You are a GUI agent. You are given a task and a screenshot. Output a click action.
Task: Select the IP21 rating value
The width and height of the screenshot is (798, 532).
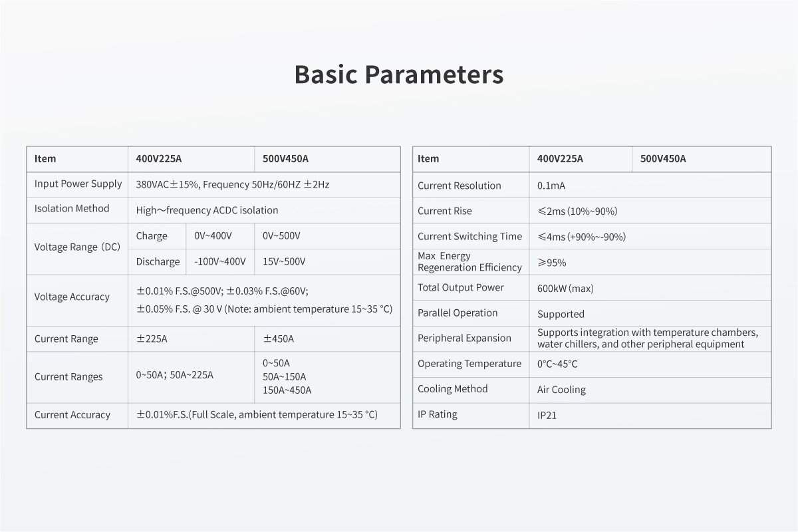(547, 415)
